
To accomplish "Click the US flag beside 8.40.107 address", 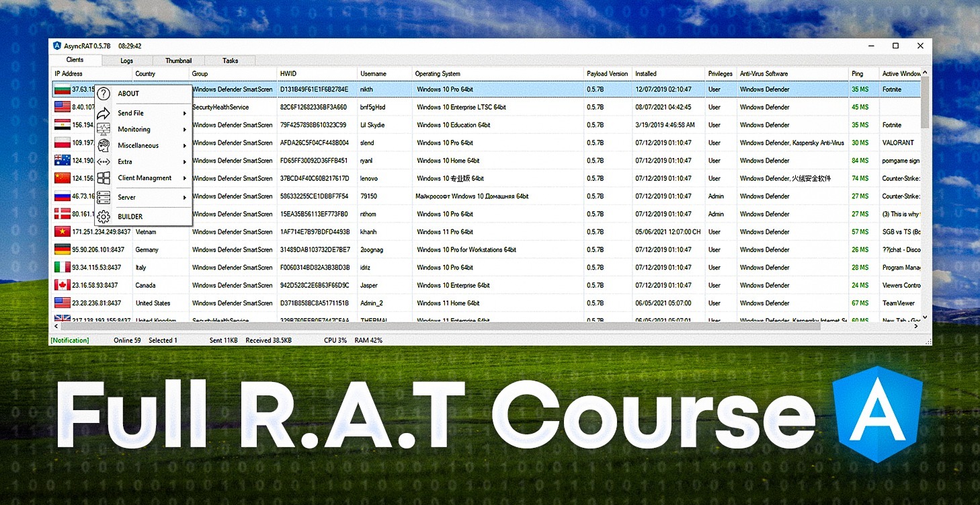I will point(63,107).
